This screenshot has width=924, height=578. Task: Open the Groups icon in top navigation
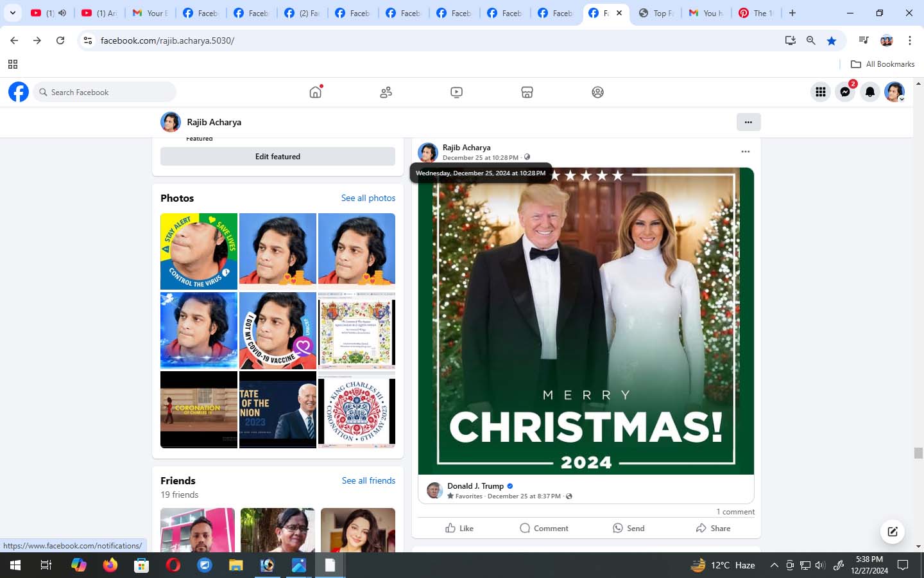pyautogui.click(x=597, y=92)
